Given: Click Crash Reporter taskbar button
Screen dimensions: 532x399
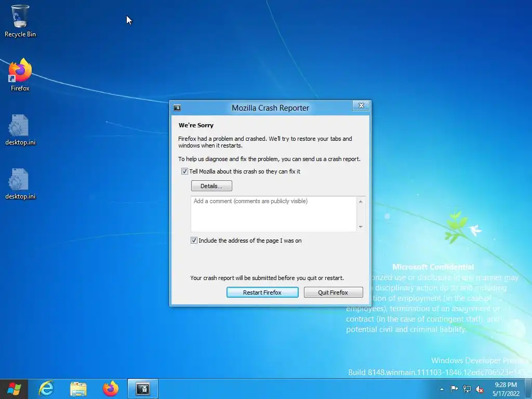Looking at the screenshot, I should (x=143, y=389).
